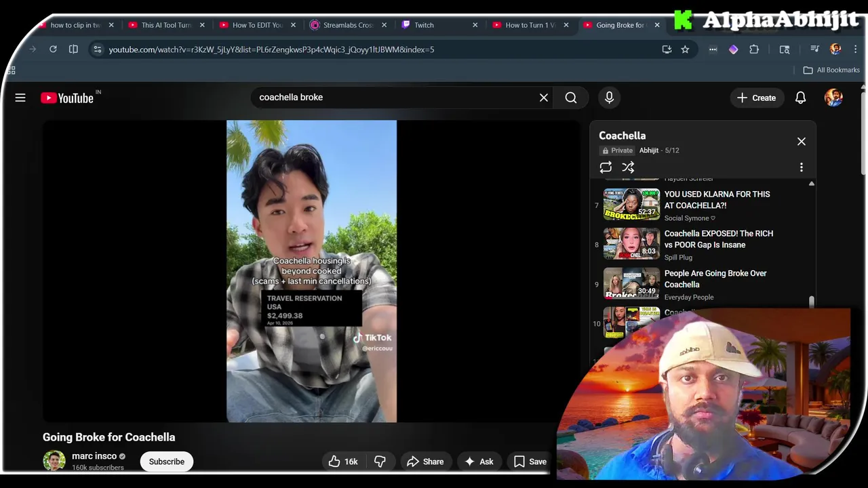Bookmark this page with star icon
Image resolution: width=868 pixels, height=488 pixels.
click(685, 49)
